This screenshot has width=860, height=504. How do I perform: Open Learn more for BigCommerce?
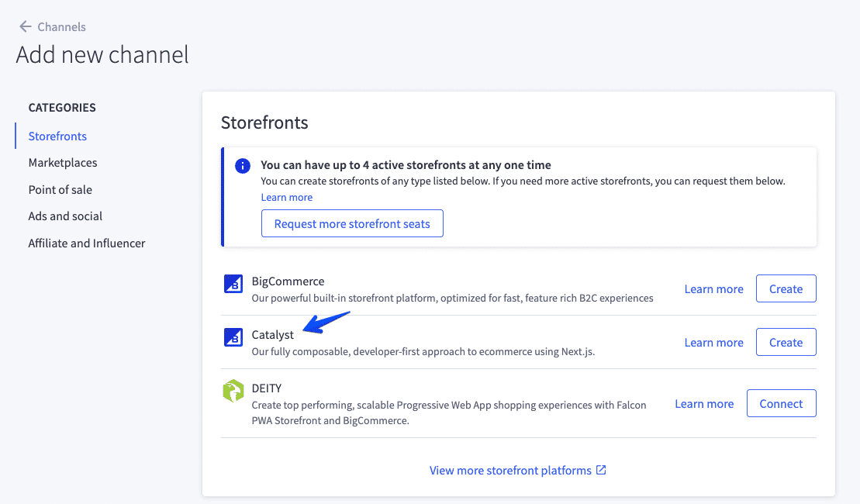(713, 288)
